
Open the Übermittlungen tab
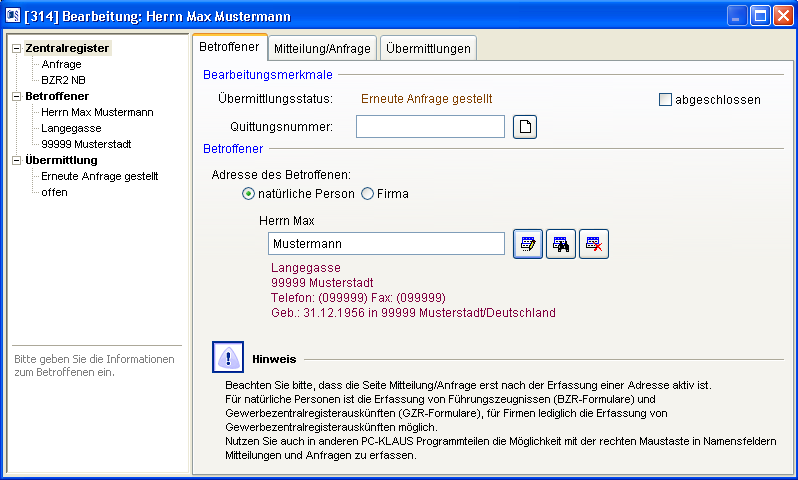point(427,48)
